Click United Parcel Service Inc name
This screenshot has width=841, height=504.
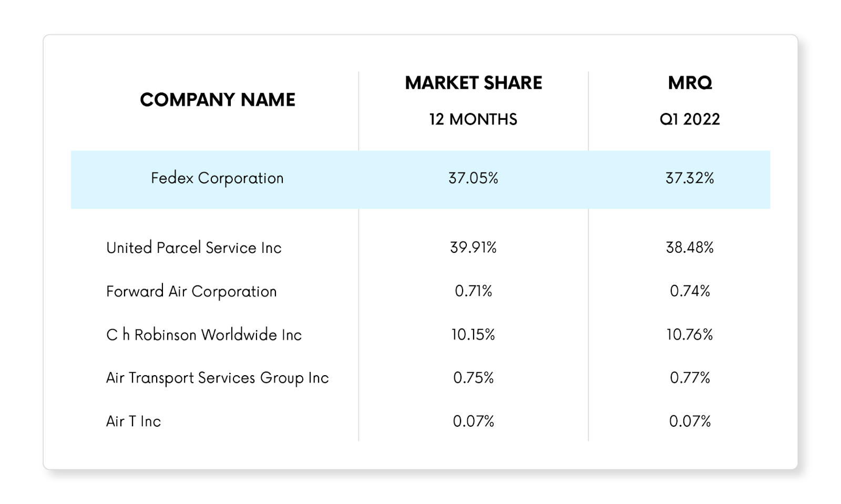(x=194, y=248)
